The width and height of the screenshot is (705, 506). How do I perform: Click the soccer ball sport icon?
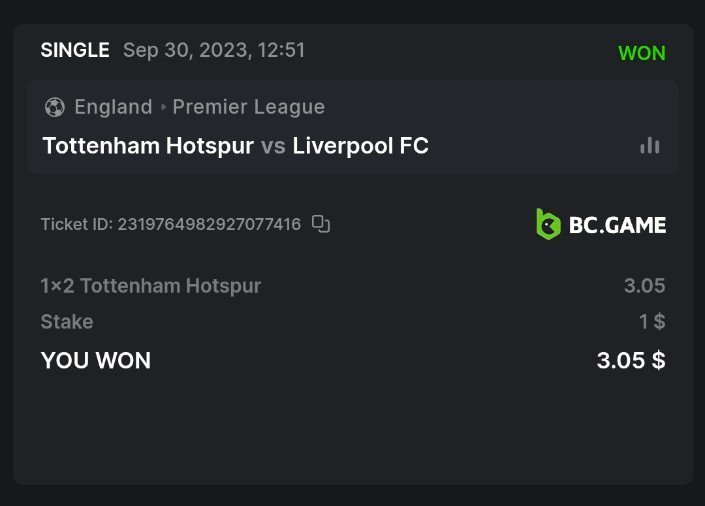[55, 107]
